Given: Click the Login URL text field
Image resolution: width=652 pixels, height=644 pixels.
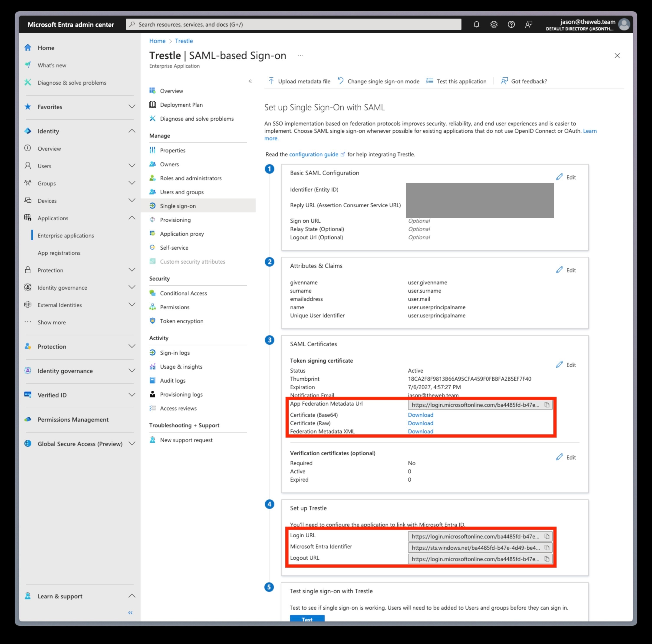Looking at the screenshot, I should [x=475, y=536].
